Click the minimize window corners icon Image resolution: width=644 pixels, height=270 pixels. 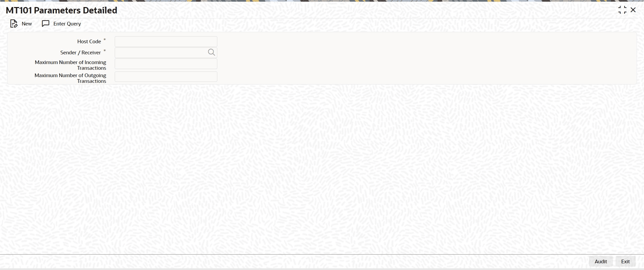click(622, 10)
